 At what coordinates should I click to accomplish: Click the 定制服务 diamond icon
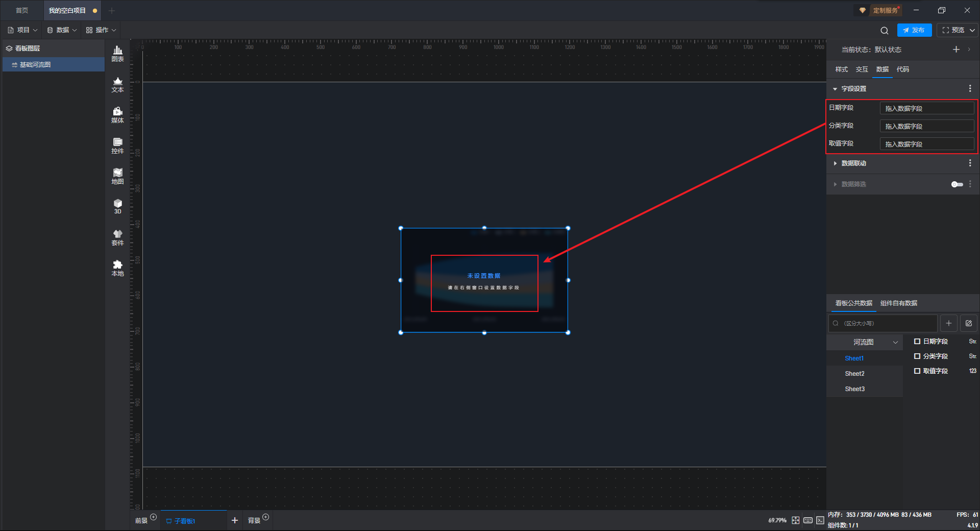863,10
